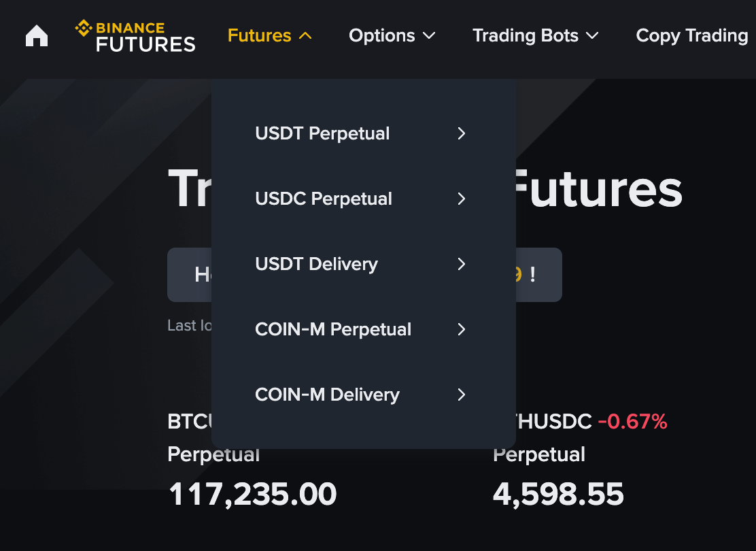Open the ETHUSDC Perpetual 4,598.55 ticker
Viewport: 756px width, 551px height.
(x=558, y=495)
